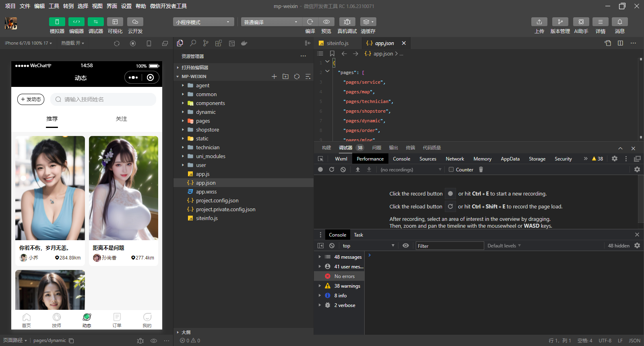
Task: Toggle the simulator panel button
Action: click(57, 22)
